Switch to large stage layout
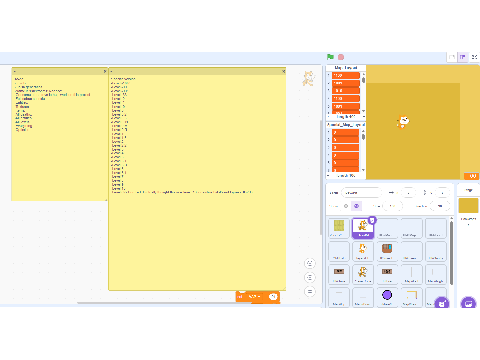The width and height of the screenshot is (480, 360). pyautogui.click(x=463, y=57)
